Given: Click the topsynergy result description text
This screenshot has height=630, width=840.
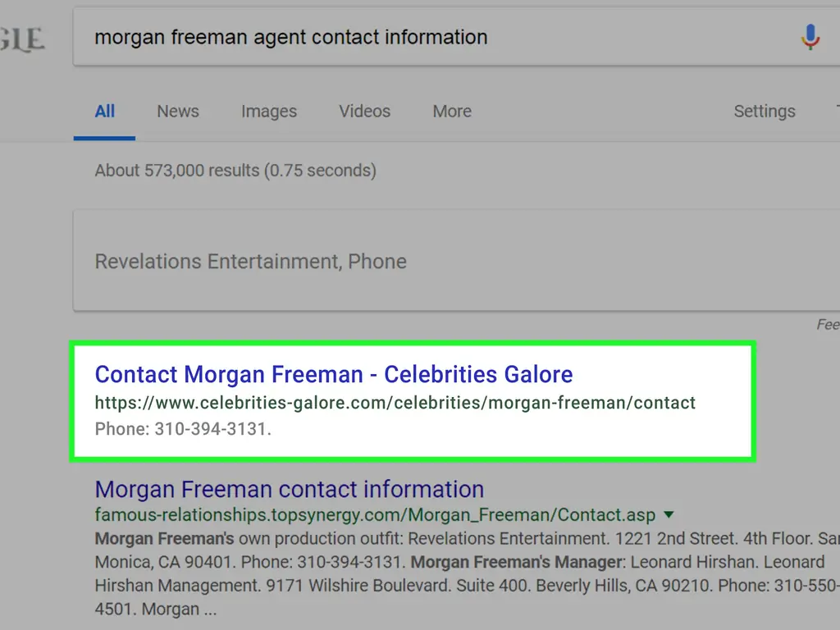Looking at the screenshot, I should [467, 573].
